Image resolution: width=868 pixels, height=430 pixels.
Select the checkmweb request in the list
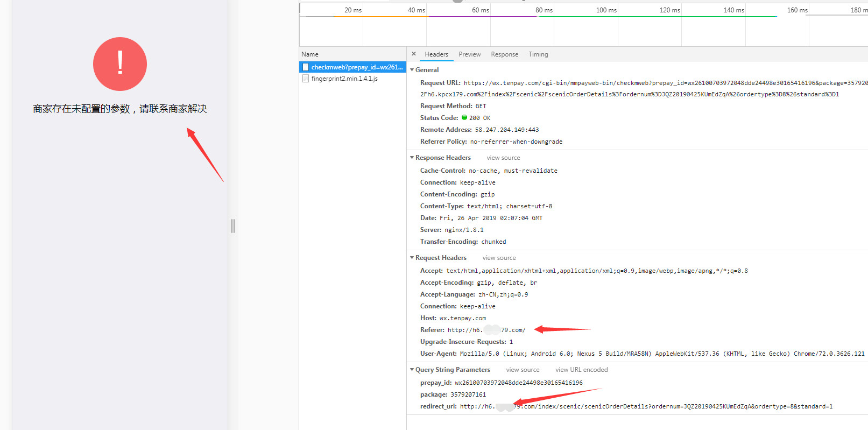[356, 67]
